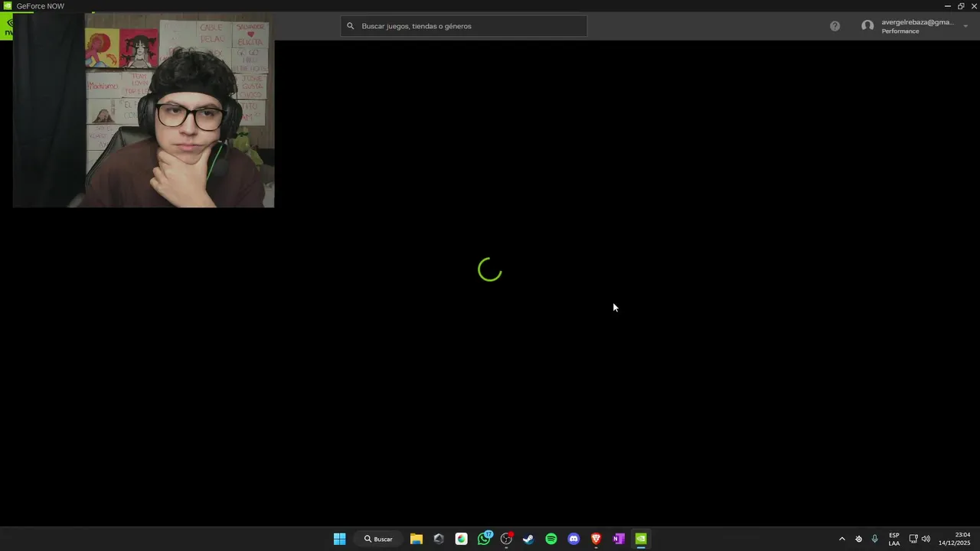This screenshot has height=551, width=980.
Task: Click the GeForce NOW search field
Action: (x=464, y=26)
